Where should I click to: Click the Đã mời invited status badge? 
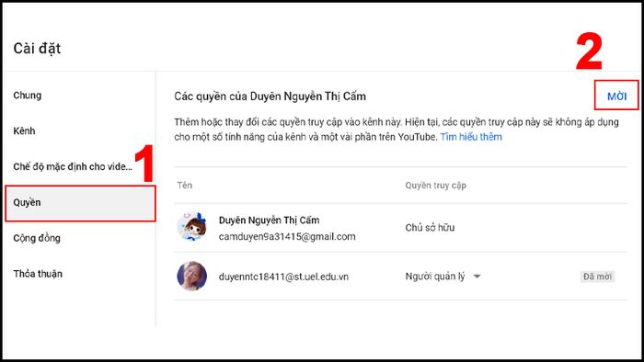(x=597, y=277)
